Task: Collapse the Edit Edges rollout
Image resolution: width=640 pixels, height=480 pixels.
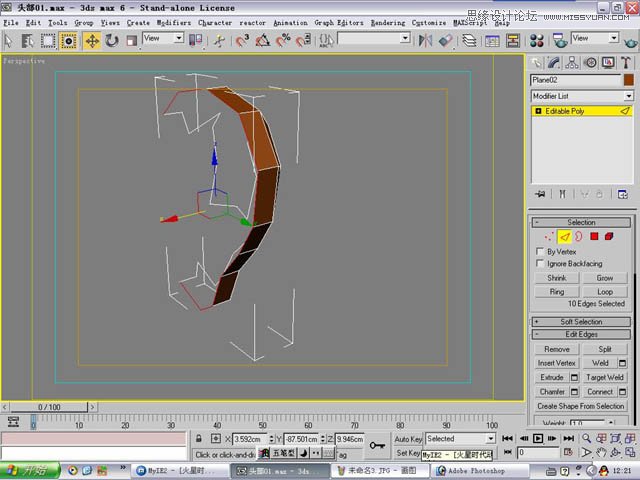Action: pyautogui.click(x=581, y=334)
